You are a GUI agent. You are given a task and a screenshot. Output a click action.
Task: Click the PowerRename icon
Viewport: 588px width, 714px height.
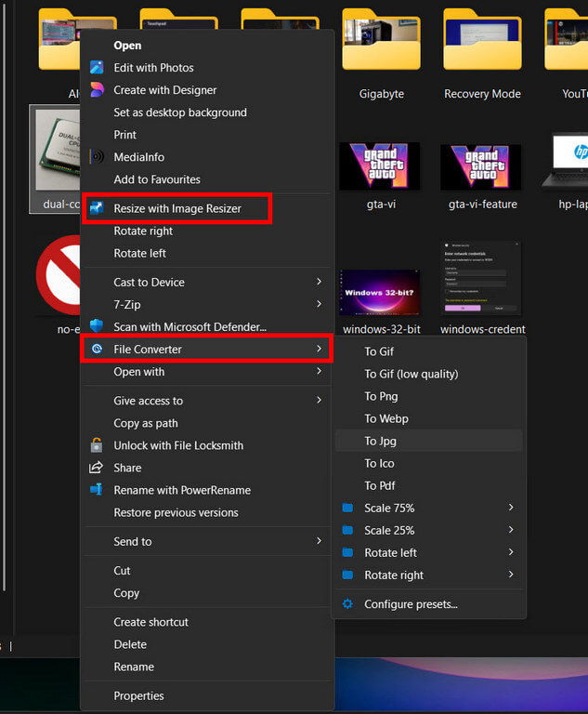click(96, 490)
